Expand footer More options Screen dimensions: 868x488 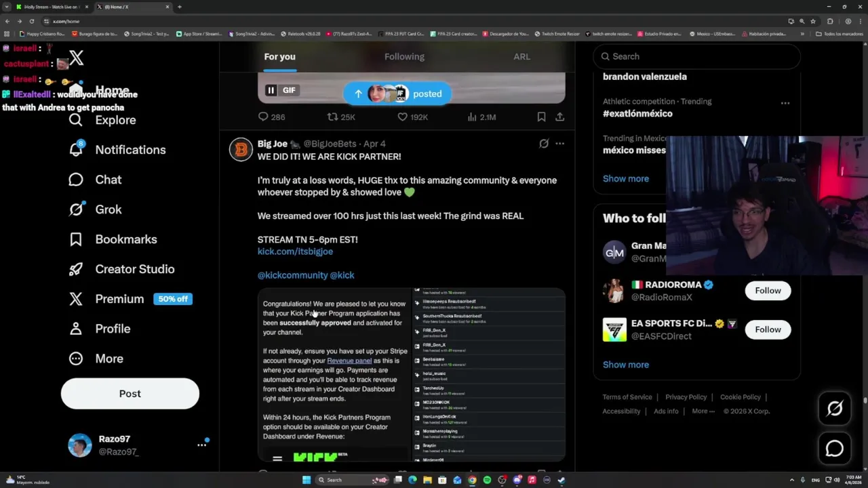tap(703, 411)
